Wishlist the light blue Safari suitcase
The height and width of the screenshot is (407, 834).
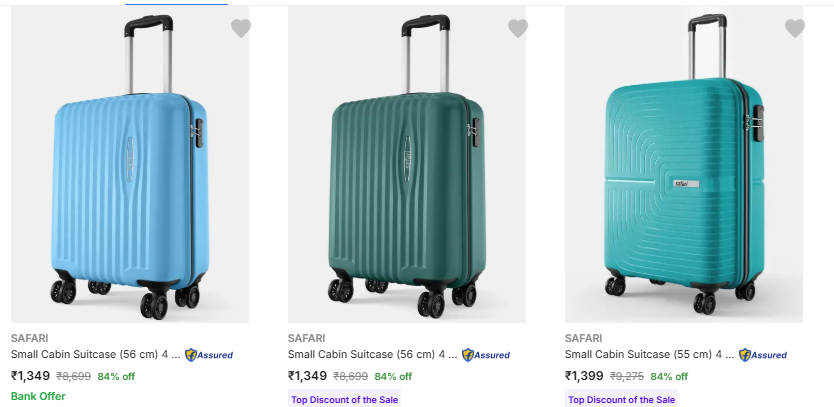[x=241, y=29]
